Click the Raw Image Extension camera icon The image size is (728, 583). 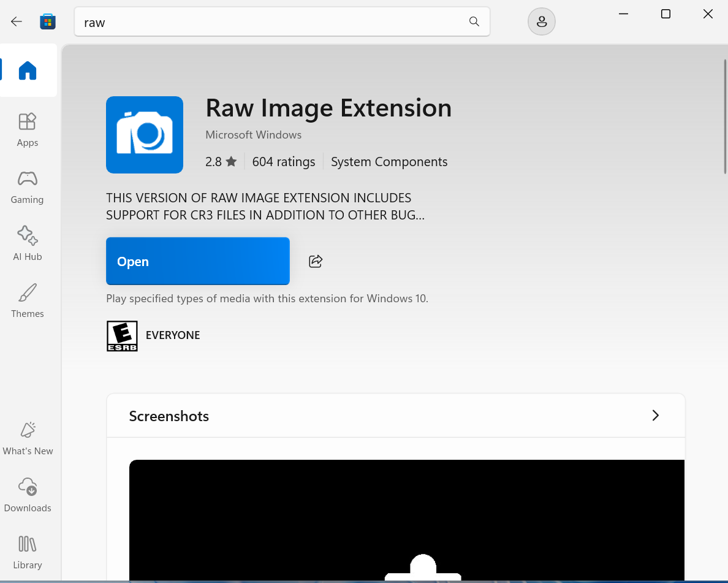pyautogui.click(x=145, y=135)
